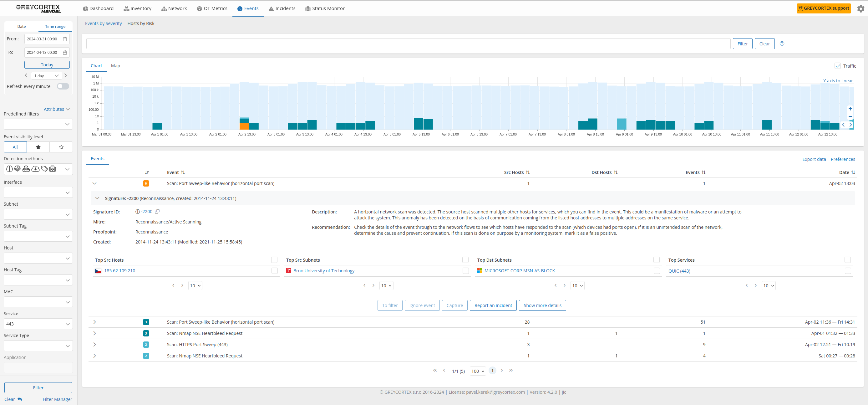Check the box next to host 185.62.109.210
868x405 pixels.
274,270
